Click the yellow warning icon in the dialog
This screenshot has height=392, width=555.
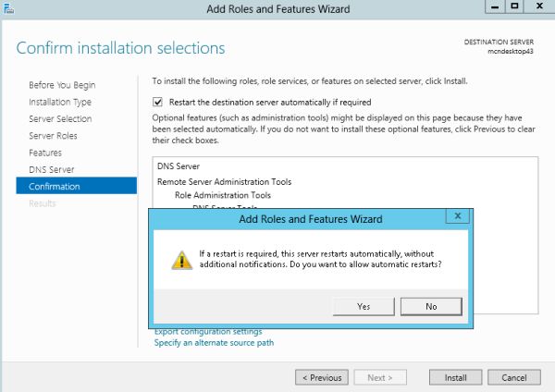[x=176, y=261]
